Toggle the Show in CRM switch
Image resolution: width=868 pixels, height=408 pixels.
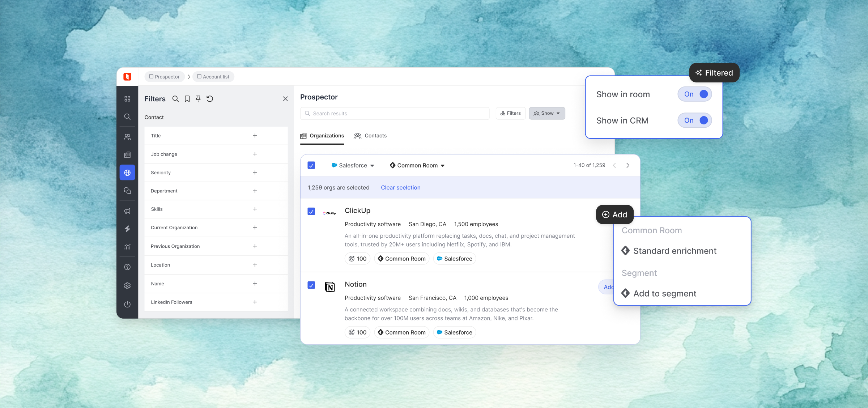pyautogui.click(x=695, y=120)
